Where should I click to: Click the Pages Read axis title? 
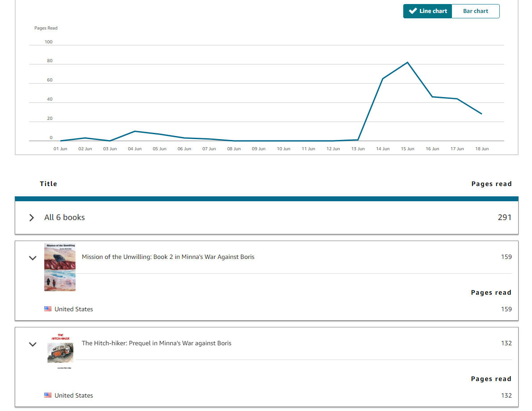pos(46,28)
